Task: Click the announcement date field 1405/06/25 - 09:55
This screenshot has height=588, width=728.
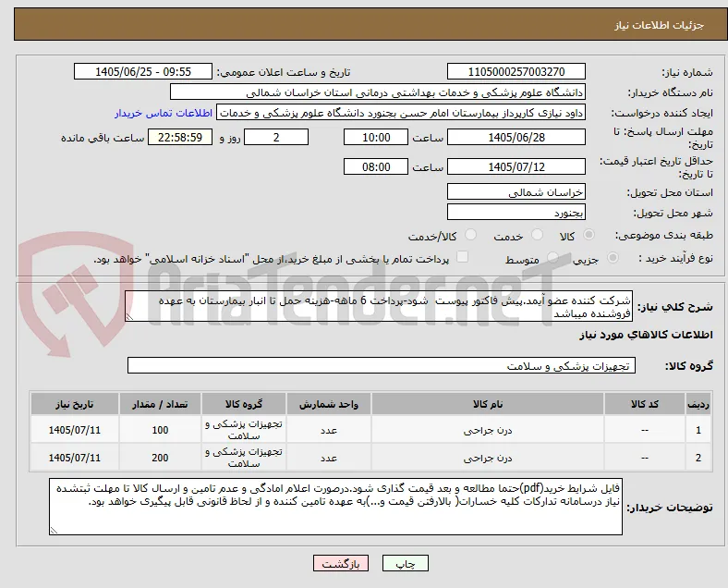Action: (x=143, y=71)
